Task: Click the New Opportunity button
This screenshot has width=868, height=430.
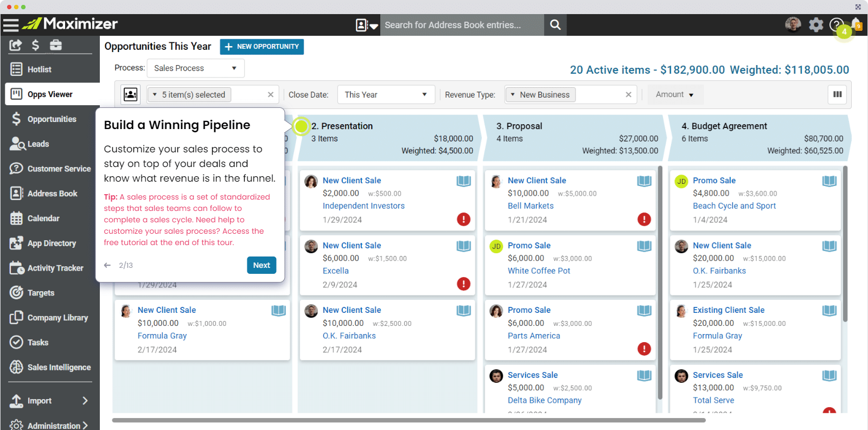Action: (x=262, y=47)
